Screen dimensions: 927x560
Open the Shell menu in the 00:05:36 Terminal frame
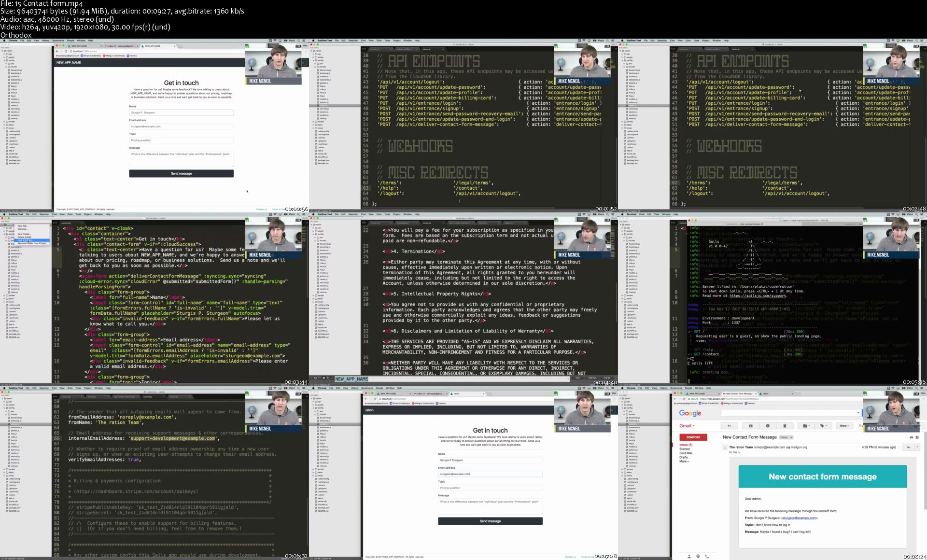642,214
